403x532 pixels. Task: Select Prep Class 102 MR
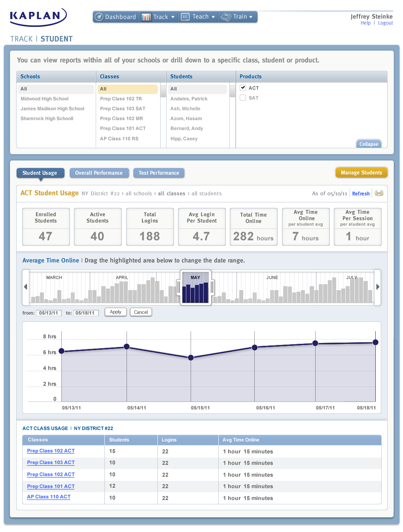tap(121, 119)
